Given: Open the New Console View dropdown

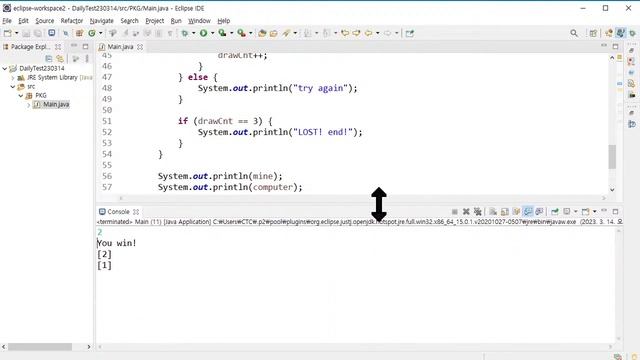Looking at the screenshot, I should tap(594, 211).
